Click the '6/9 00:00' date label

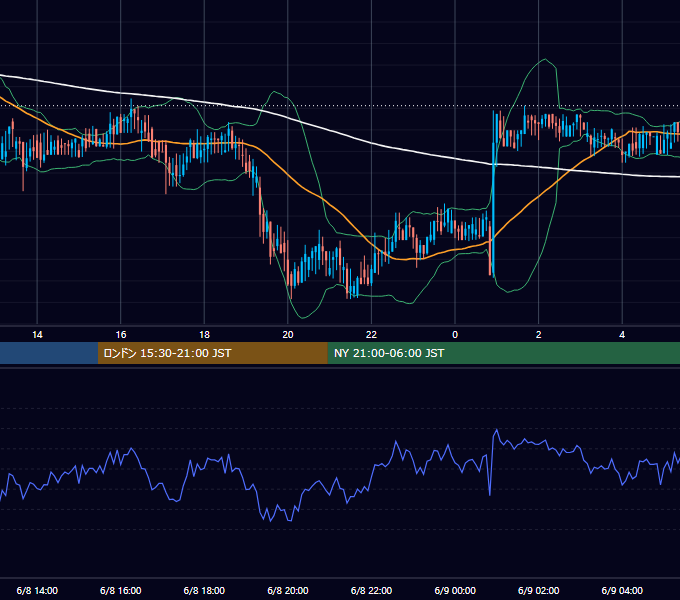tap(455, 590)
